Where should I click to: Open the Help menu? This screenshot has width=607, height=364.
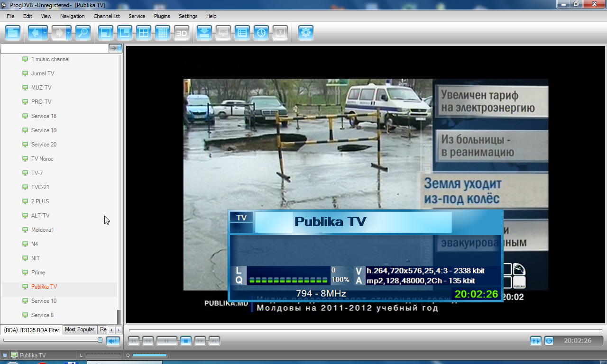tap(211, 16)
